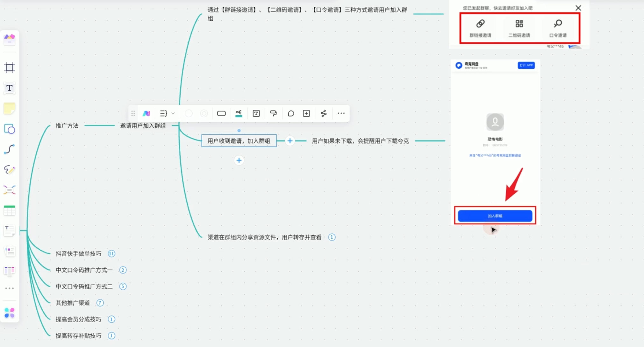Select the Text tool in the left sidebar

tap(10, 88)
